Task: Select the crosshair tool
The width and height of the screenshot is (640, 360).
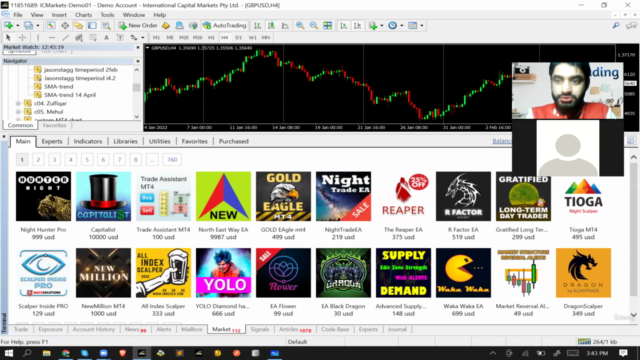Action: pyautogui.click(x=22, y=38)
